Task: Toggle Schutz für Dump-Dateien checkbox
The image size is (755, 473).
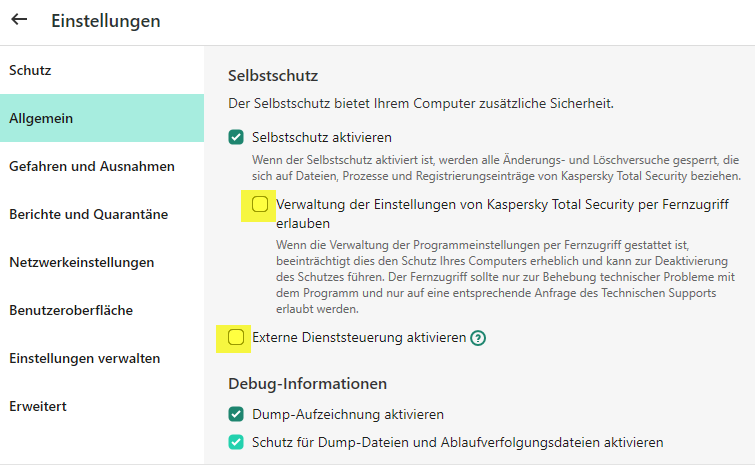Action: point(236,442)
